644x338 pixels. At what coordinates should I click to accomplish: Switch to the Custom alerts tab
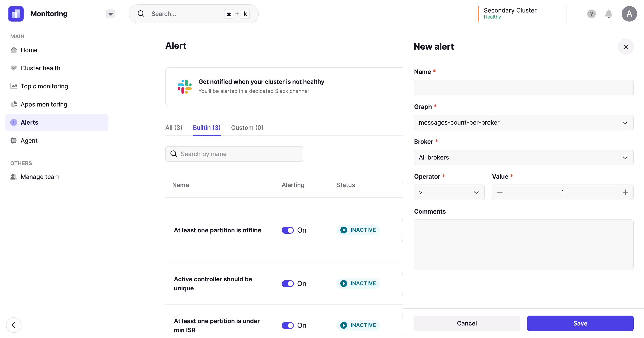[x=247, y=127]
